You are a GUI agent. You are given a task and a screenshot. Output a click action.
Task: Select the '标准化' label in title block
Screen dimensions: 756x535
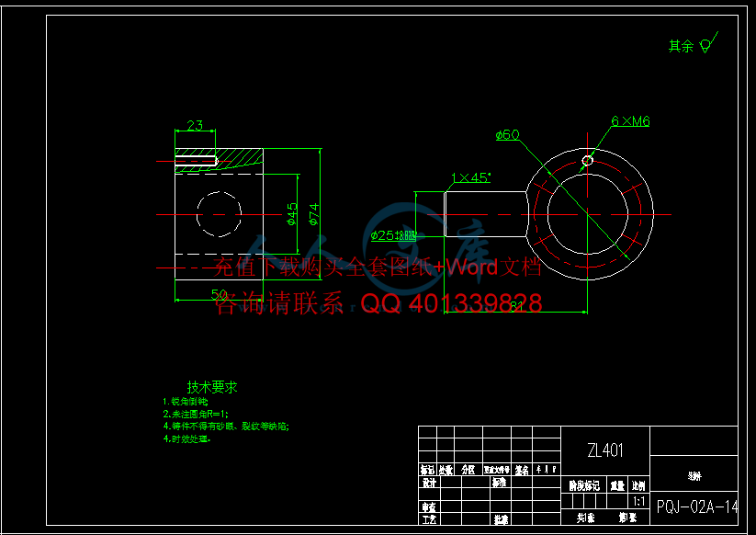click(500, 483)
